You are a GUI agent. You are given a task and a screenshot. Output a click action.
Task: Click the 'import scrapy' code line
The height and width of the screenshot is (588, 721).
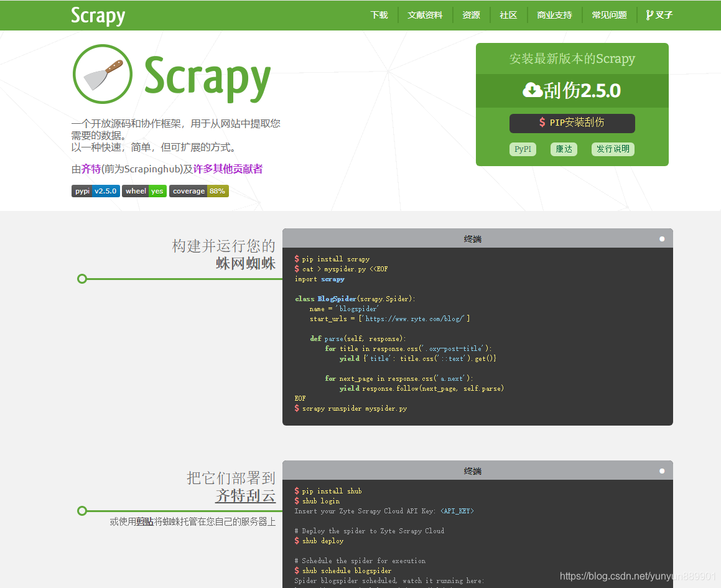click(x=320, y=279)
